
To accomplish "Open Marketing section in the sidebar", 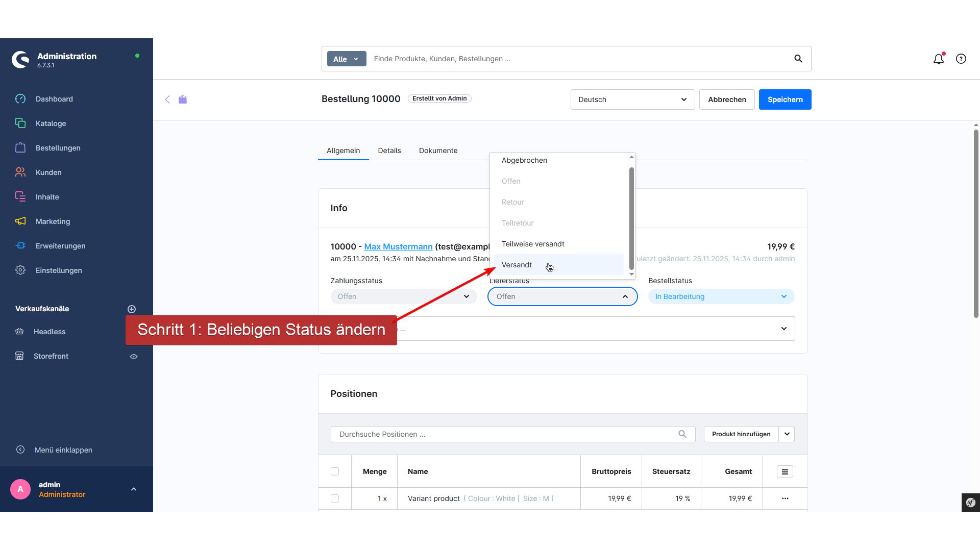I will click(x=53, y=221).
